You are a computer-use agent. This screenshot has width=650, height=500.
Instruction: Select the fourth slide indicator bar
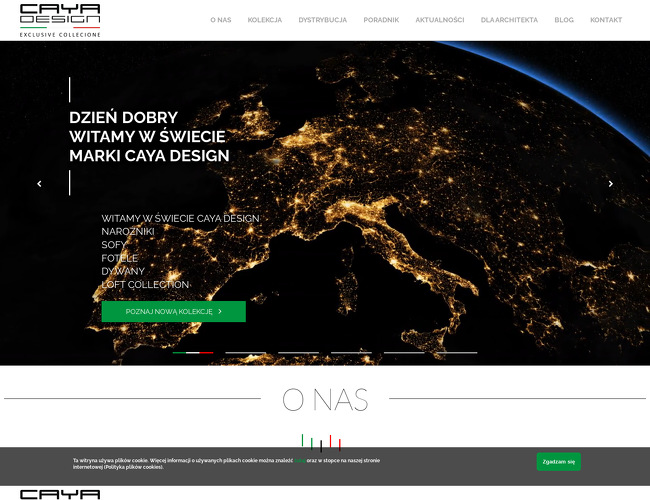pyautogui.click(x=351, y=352)
